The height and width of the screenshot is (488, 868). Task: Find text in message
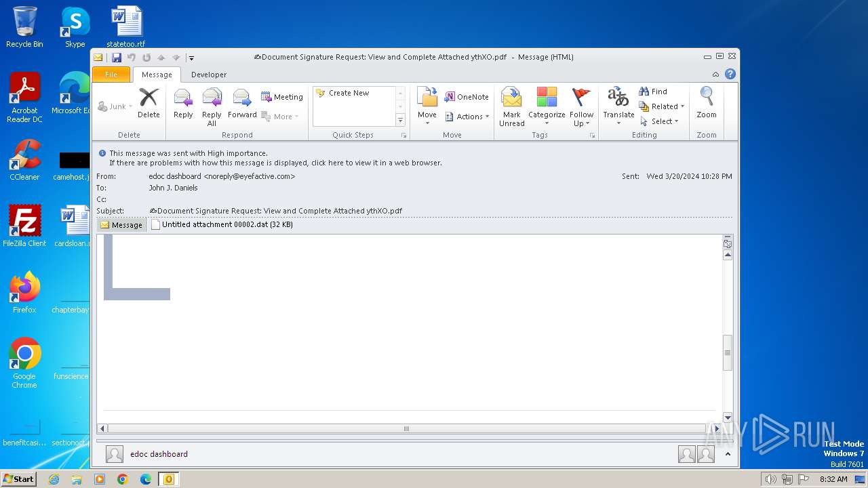[x=653, y=91]
